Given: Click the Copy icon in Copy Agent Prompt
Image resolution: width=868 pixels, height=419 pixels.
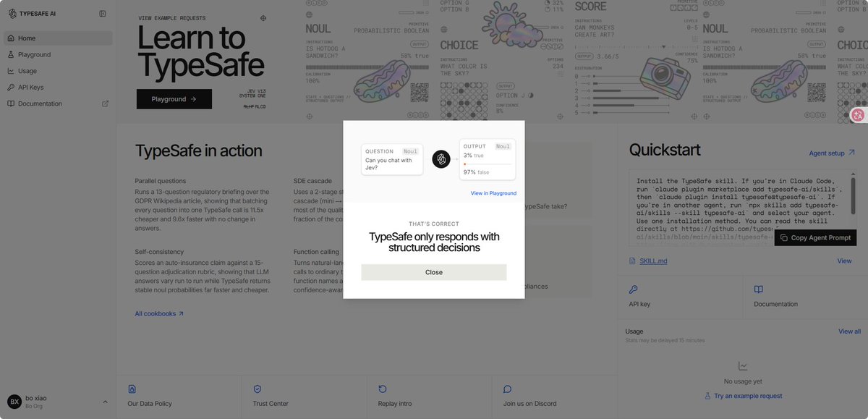Looking at the screenshot, I should pos(784,238).
